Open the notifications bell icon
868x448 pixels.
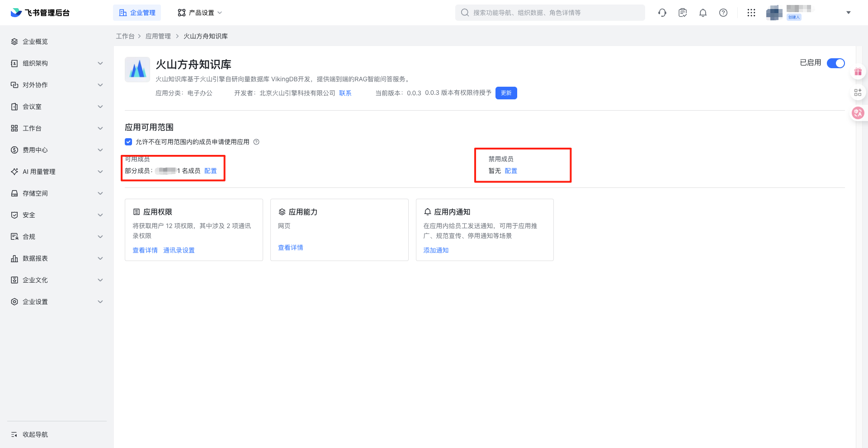tap(703, 13)
